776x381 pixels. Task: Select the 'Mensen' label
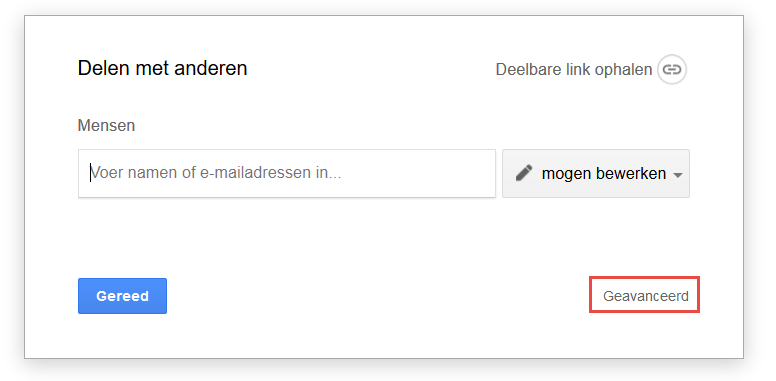[x=106, y=126]
